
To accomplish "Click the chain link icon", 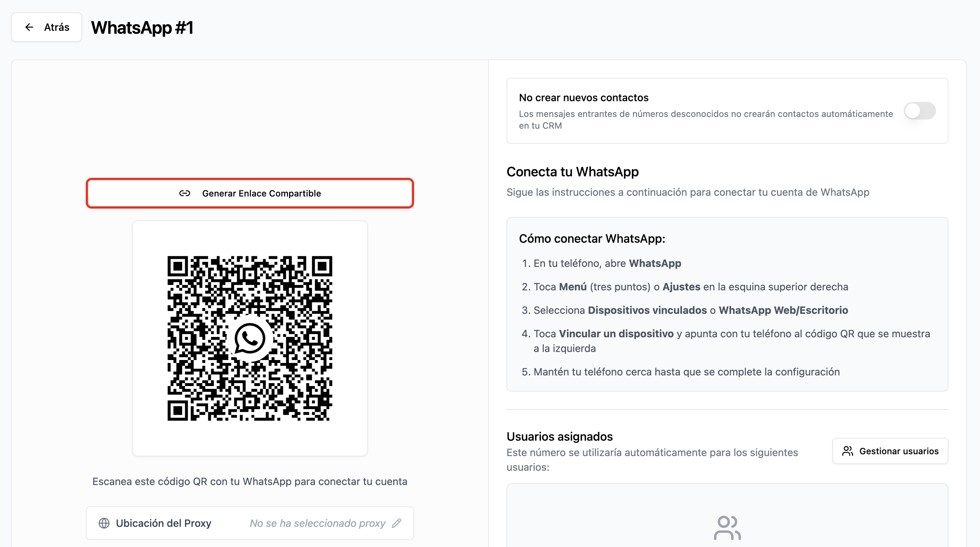I will (184, 193).
